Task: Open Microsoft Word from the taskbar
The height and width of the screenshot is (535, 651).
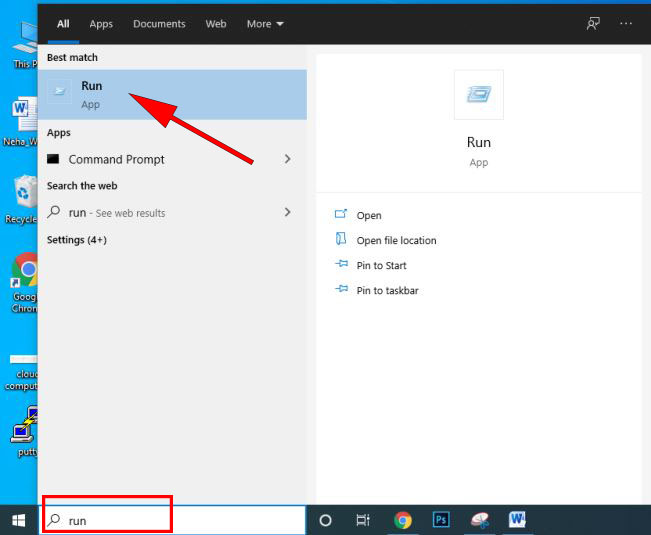Action: (x=517, y=520)
